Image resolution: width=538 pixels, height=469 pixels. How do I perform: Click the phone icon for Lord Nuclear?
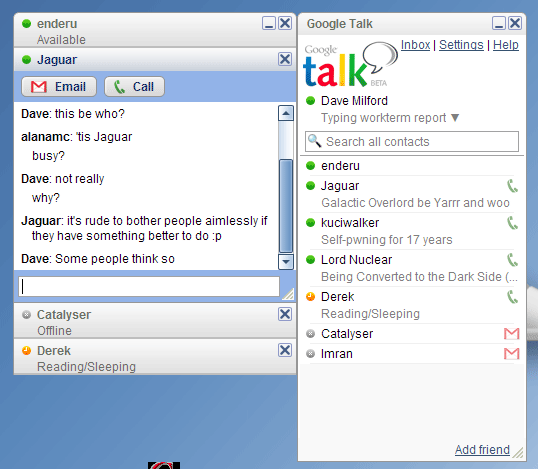tap(512, 260)
